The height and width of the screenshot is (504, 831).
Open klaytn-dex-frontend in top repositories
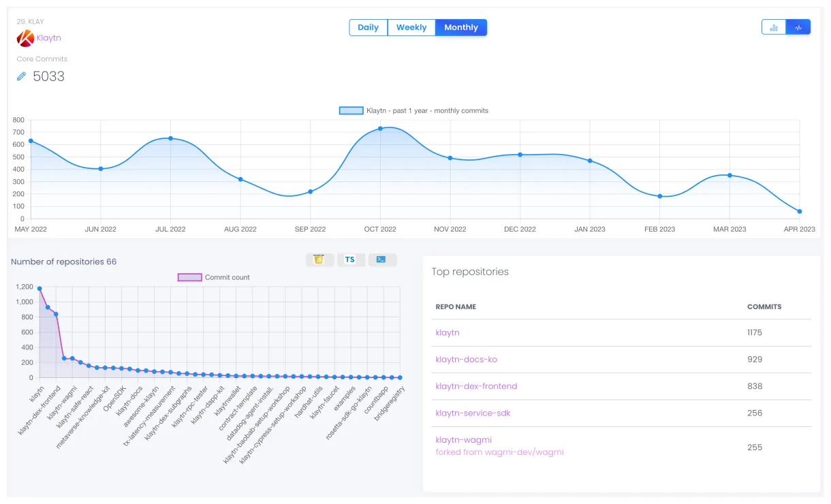click(476, 386)
